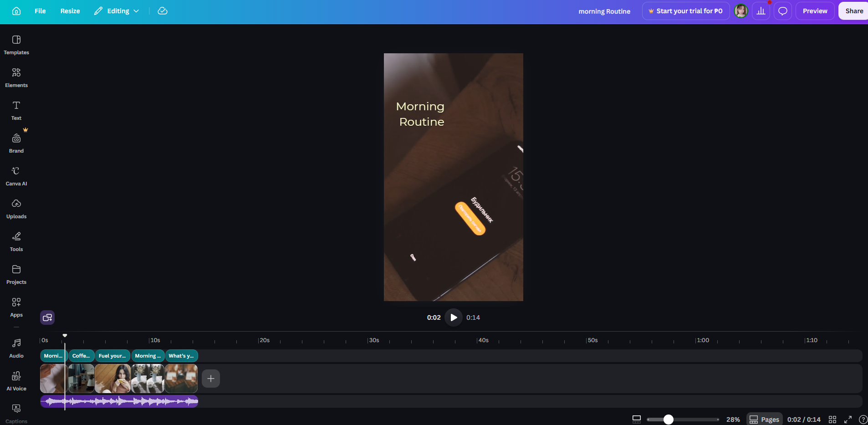The height and width of the screenshot is (425, 868).
Task: Open the Resize menu
Action: click(70, 11)
